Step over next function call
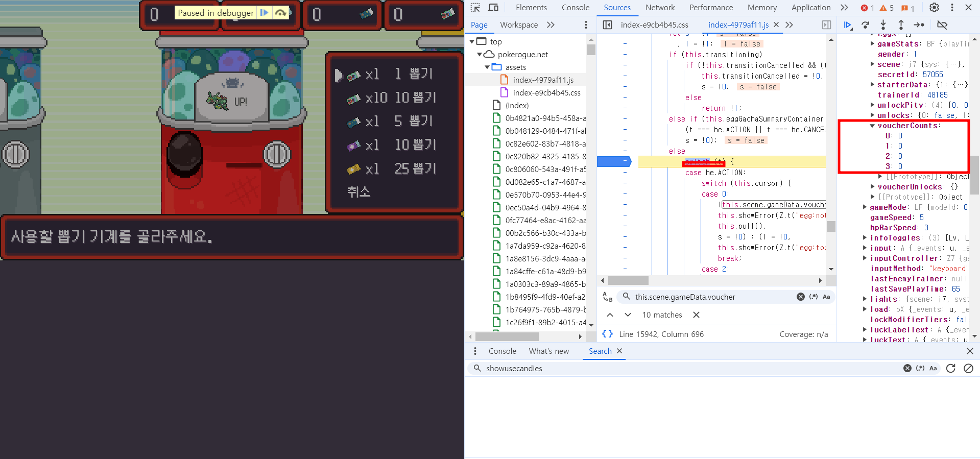 865,25
